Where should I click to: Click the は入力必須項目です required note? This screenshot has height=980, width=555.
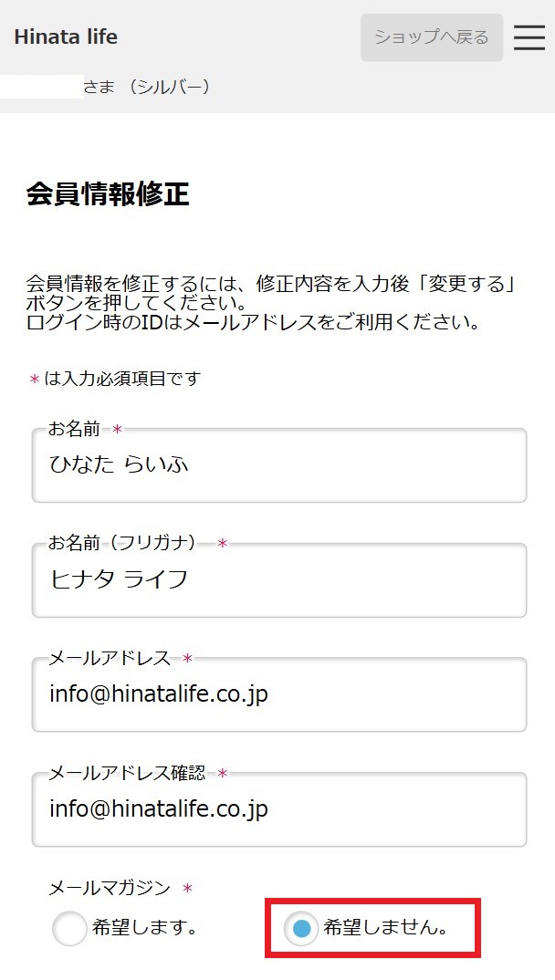121,379
